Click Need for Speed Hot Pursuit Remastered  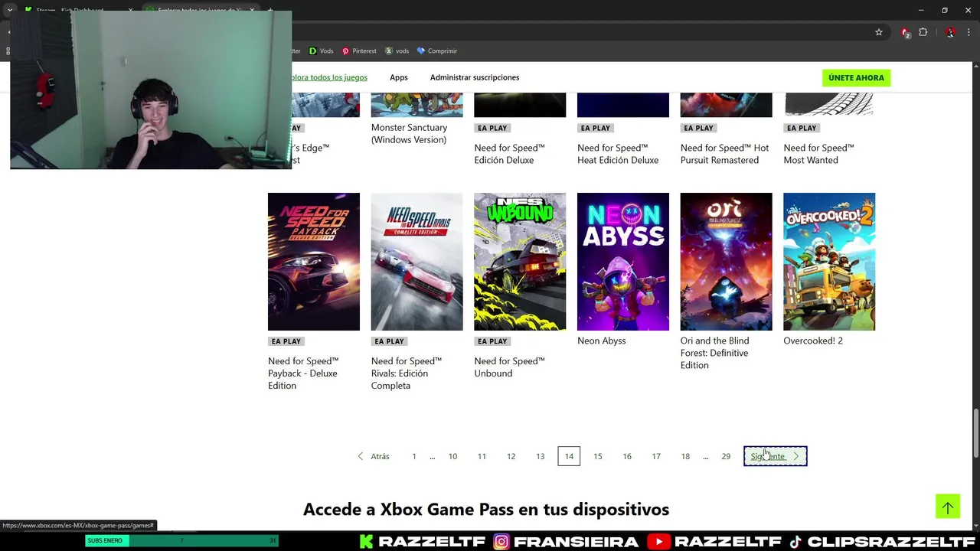(724, 154)
